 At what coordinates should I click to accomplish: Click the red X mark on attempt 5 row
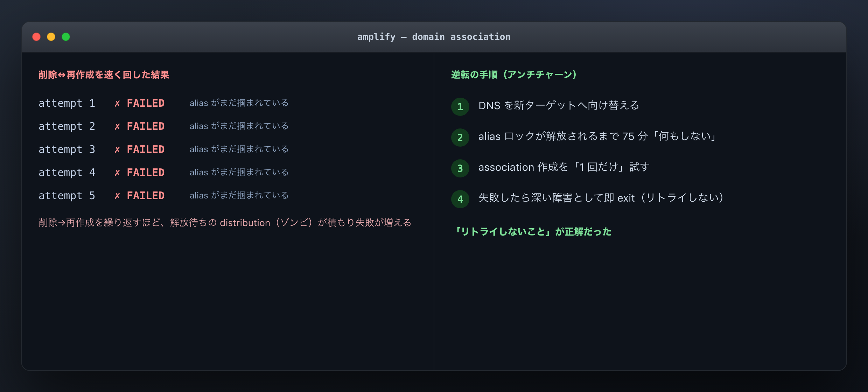coord(117,196)
